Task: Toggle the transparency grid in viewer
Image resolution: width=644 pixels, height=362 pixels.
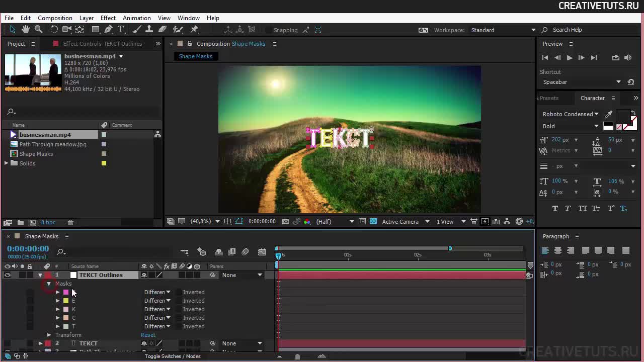Action: click(x=373, y=221)
